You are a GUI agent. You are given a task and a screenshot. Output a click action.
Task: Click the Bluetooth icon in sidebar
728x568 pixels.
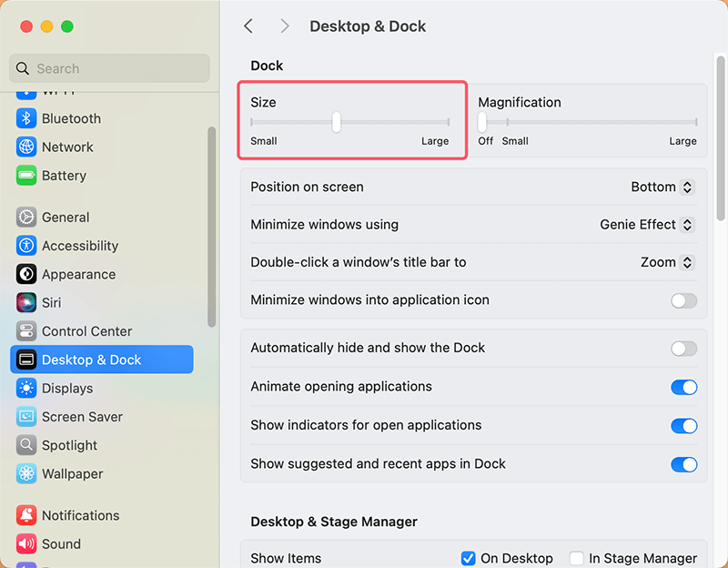(26, 118)
